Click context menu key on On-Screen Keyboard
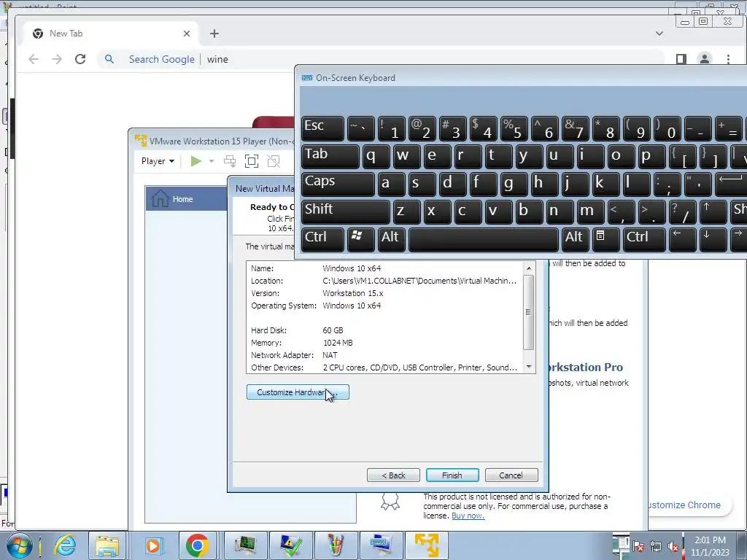This screenshot has height=560, width=747. click(x=606, y=239)
